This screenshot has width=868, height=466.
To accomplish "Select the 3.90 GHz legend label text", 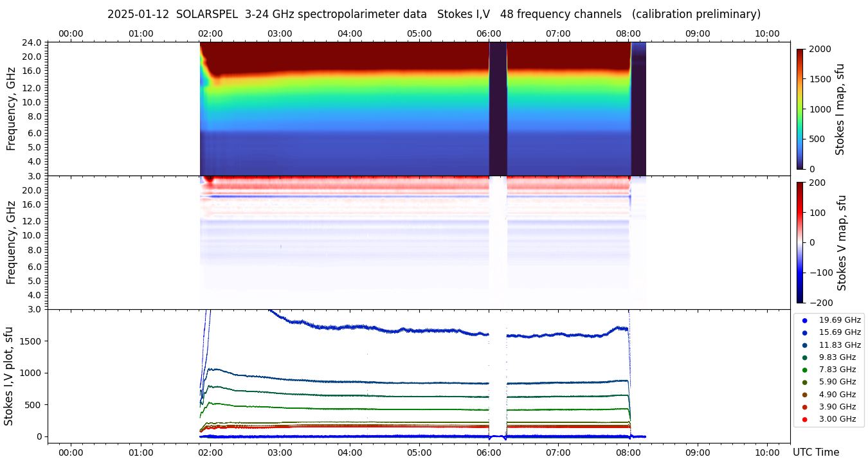I will click(837, 407).
